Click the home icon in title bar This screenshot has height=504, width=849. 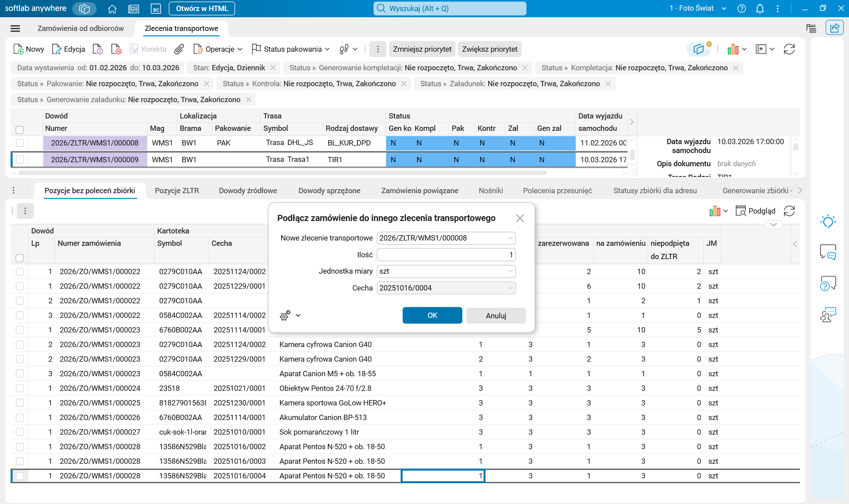coord(112,8)
